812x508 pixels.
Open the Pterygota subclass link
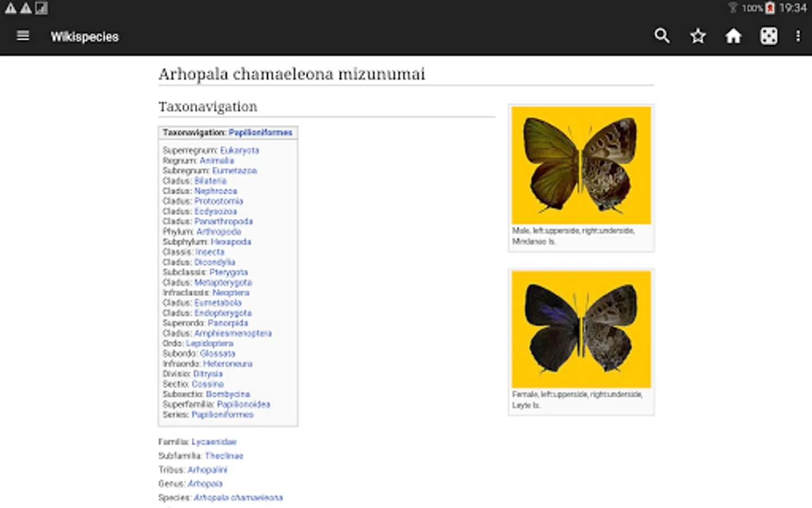229,272
